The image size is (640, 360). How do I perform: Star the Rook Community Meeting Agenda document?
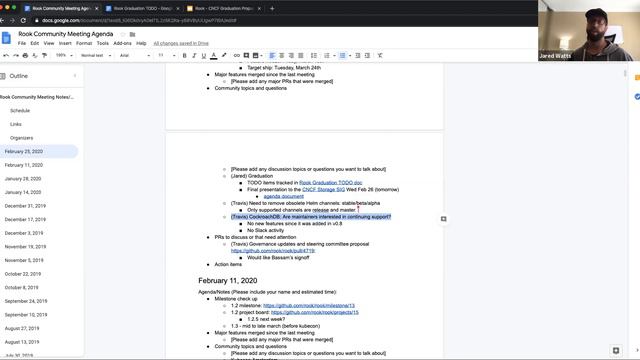[123, 34]
